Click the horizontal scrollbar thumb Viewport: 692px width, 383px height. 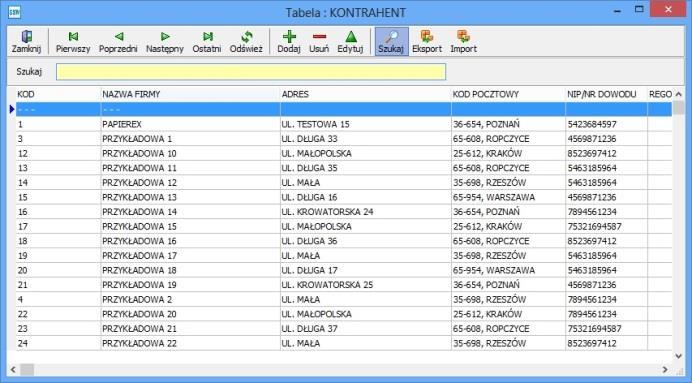click(27, 369)
